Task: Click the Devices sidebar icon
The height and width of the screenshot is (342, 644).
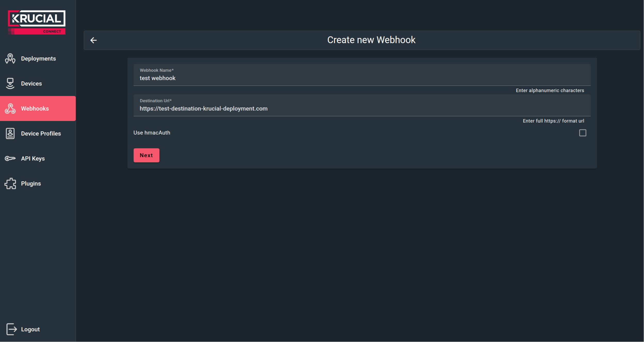Action: 10,83
